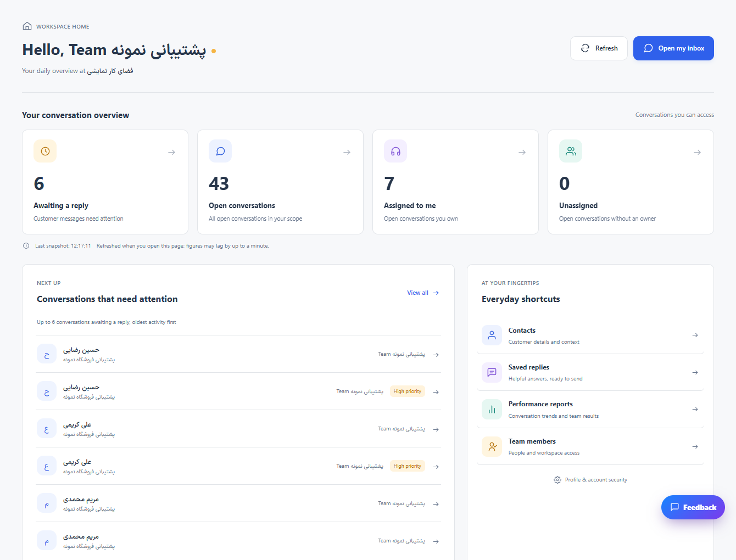Open my inbox
Viewport: 736px width, 560px height.
tap(673, 48)
